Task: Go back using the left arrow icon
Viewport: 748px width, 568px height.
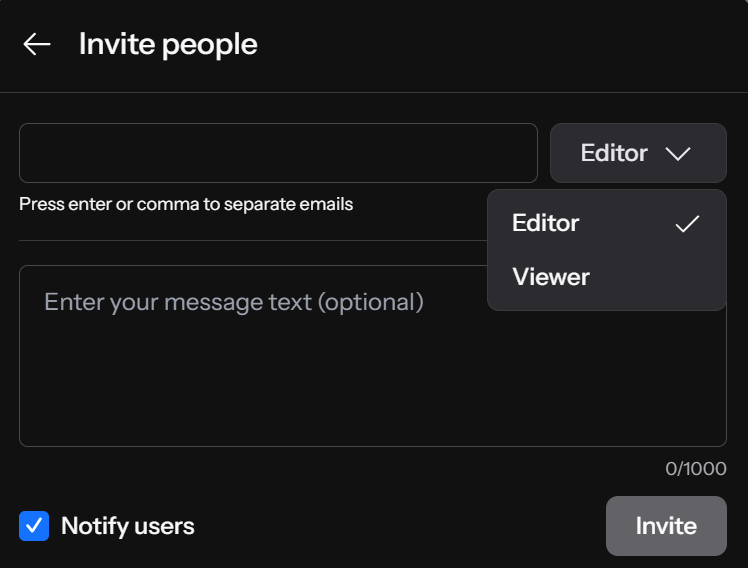Action: tap(37, 44)
